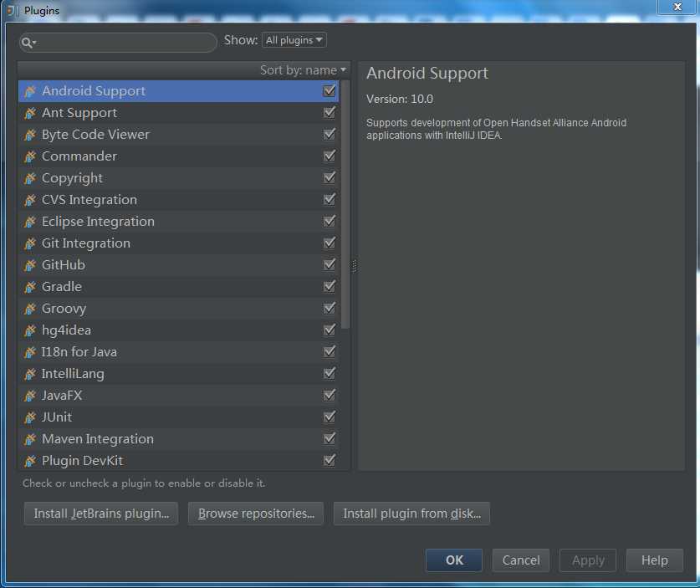The image size is (700, 588).
Task: Disable the Copyright plugin checkbox
Action: tap(330, 177)
